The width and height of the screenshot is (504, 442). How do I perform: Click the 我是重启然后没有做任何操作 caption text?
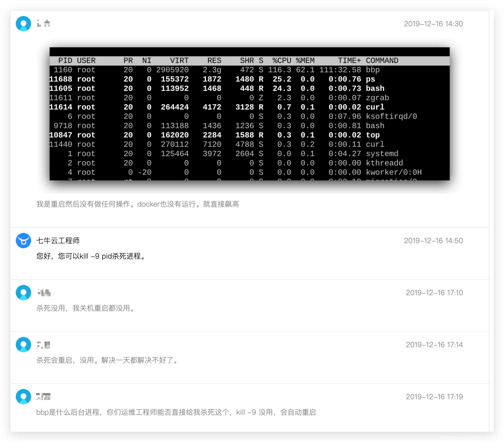137,204
